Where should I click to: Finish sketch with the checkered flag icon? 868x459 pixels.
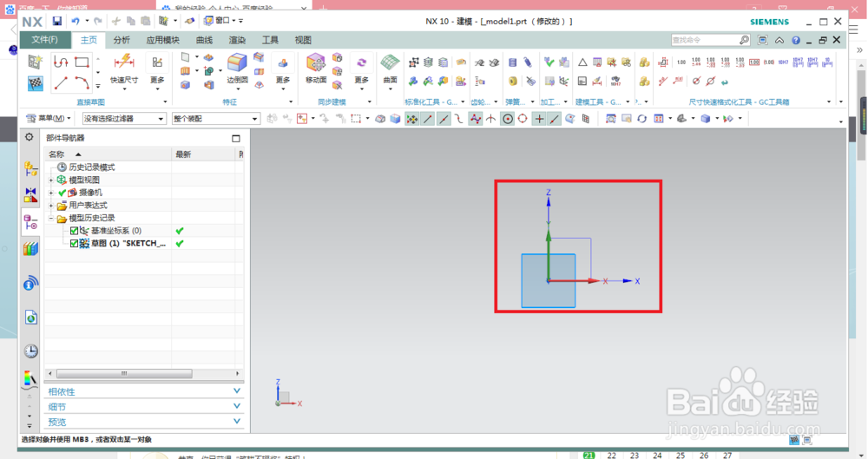click(x=36, y=83)
